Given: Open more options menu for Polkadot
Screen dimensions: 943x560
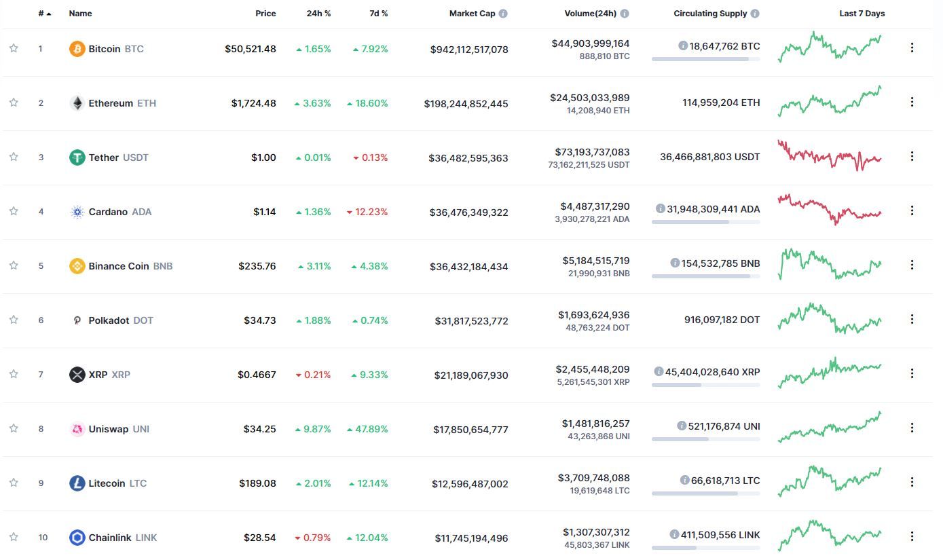Looking at the screenshot, I should [x=912, y=319].
